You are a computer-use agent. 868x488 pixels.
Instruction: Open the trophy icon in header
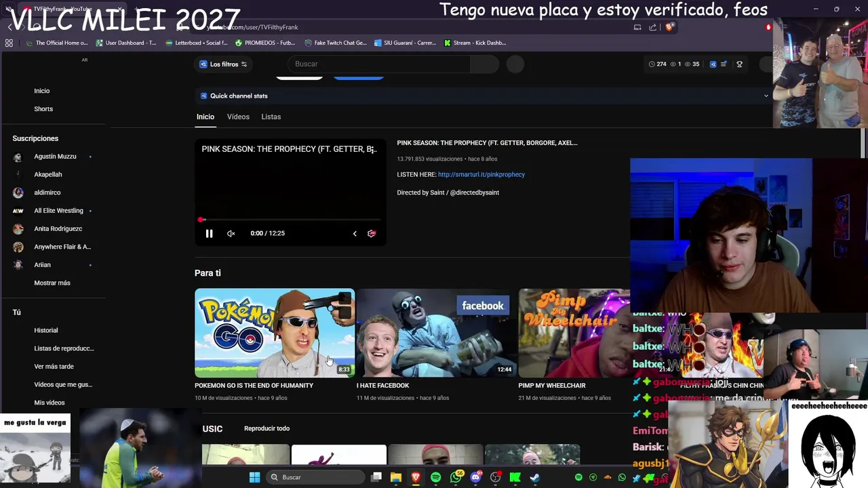[x=740, y=64]
